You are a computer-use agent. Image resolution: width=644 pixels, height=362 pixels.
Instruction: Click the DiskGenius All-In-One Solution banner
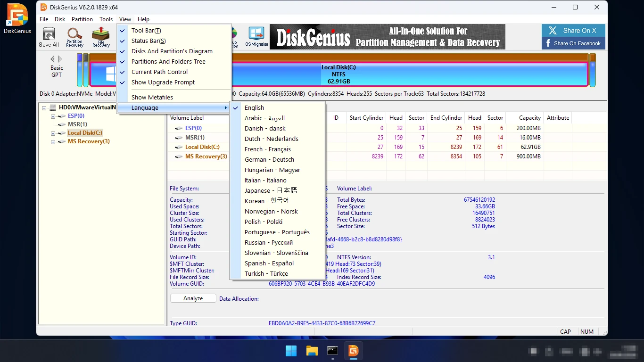click(388, 37)
